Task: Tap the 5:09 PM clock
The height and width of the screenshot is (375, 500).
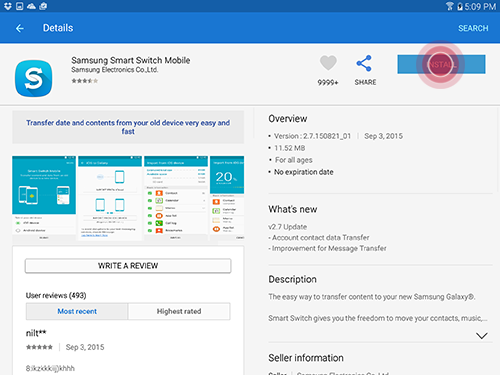Action: pyautogui.click(x=480, y=6)
